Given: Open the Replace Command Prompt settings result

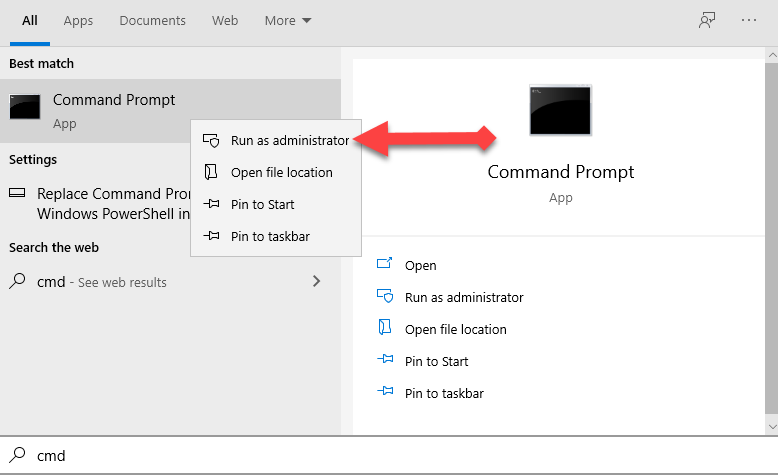Looking at the screenshot, I should tap(98, 204).
